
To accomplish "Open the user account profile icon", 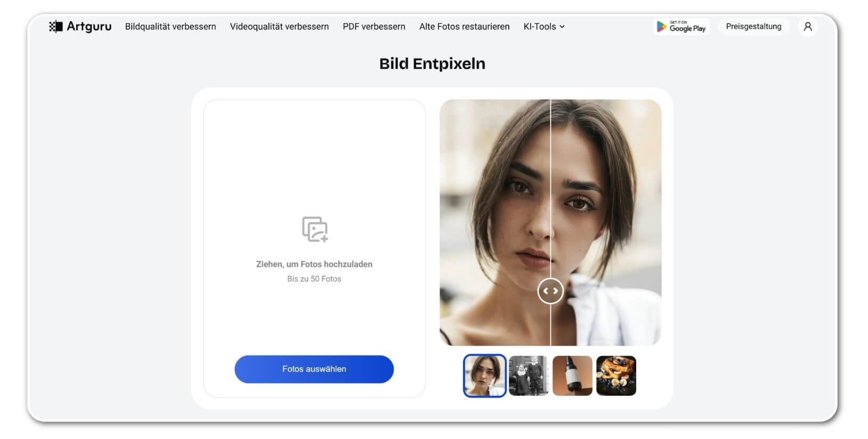I will pos(808,27).
